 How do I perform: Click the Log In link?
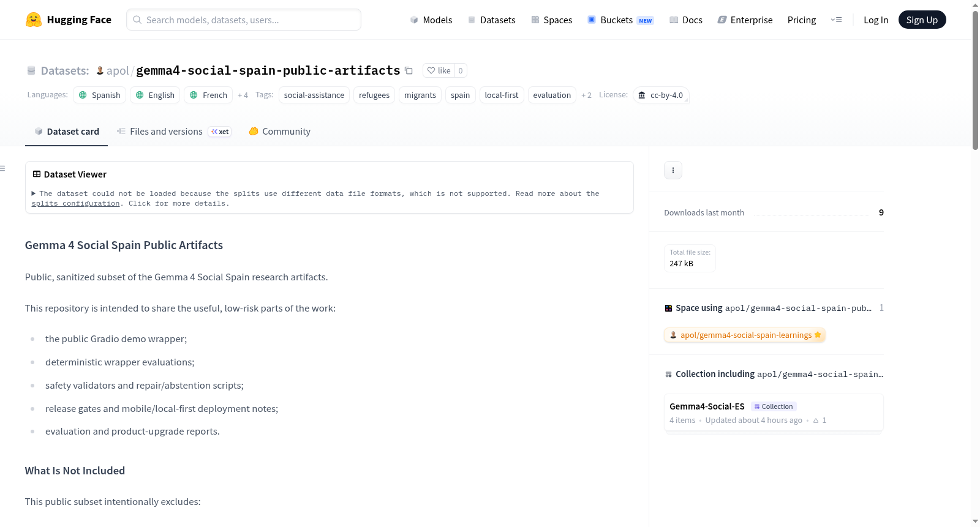(x=876, y=20)
